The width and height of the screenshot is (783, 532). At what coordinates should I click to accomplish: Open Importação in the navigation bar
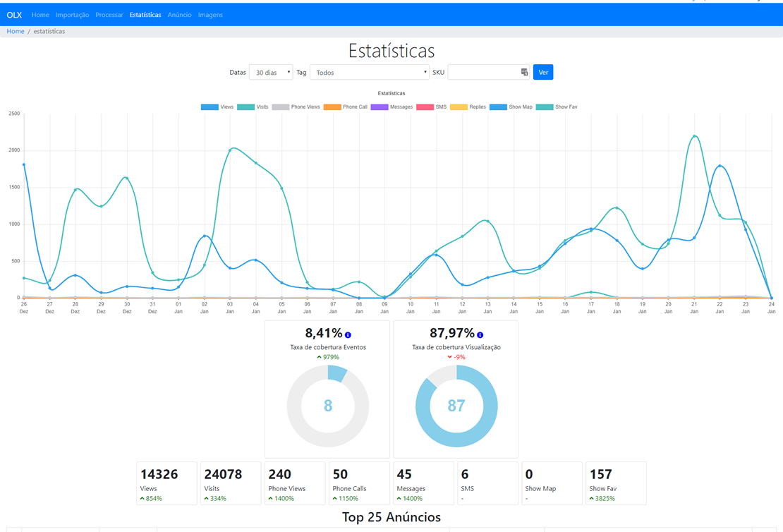(73, 15)
